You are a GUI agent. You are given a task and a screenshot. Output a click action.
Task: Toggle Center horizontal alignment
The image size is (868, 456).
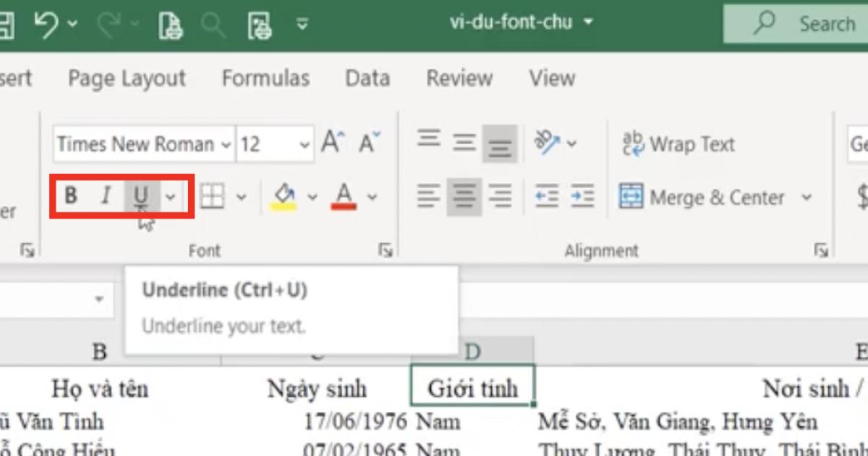click(x=464, y=196)
